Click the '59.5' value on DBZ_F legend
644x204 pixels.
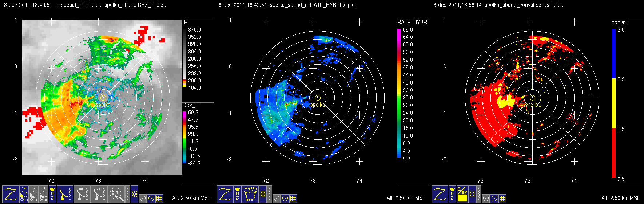point(193,113)
